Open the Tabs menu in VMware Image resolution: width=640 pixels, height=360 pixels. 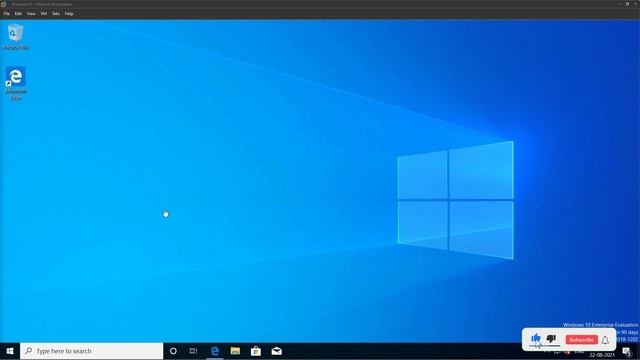pyautogui.click(x=56, y=13)
